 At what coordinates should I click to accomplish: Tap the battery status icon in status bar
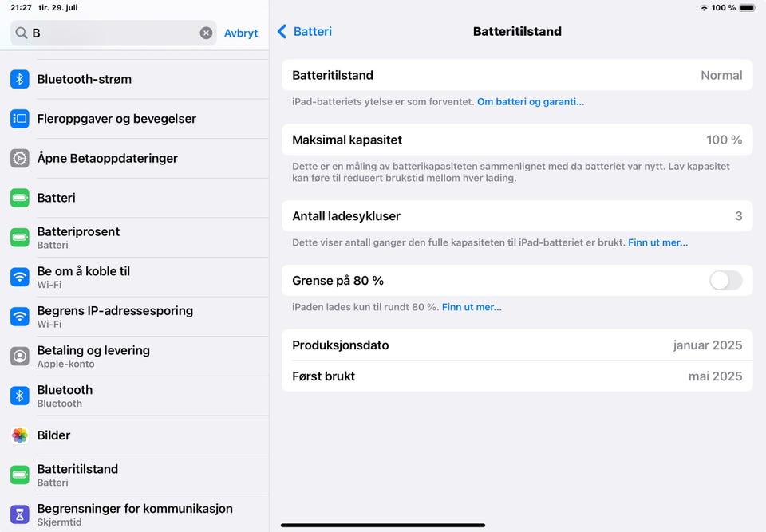[747, 8]
